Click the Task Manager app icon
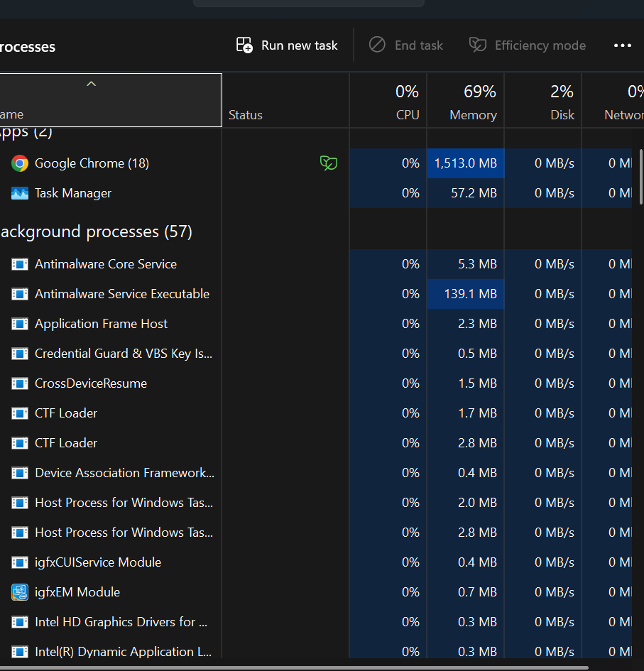This screenshot has height=671, width=644. pyautogui.click(x=20, y=193)
